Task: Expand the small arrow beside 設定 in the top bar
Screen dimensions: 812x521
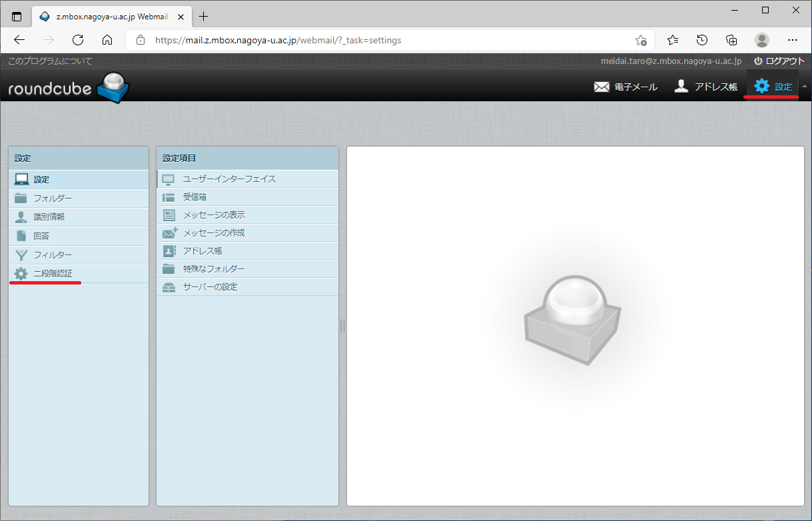Action: tap(804, 87)
